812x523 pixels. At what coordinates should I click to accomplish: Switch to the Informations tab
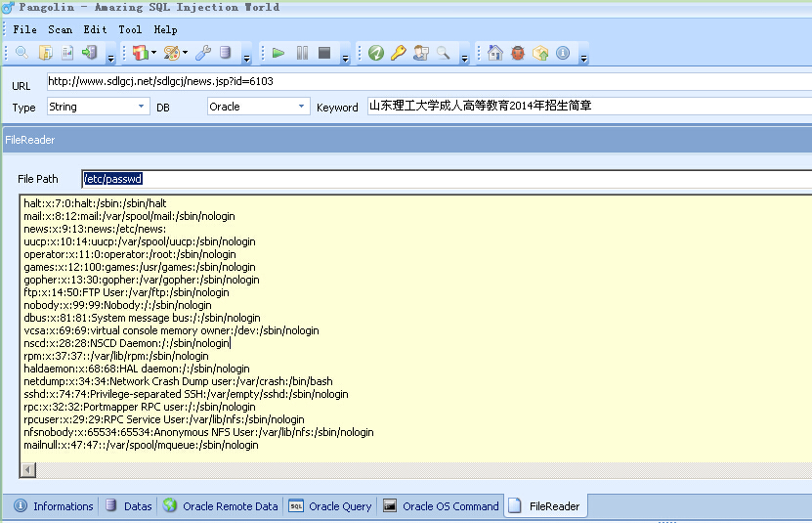tap(54, 506)
